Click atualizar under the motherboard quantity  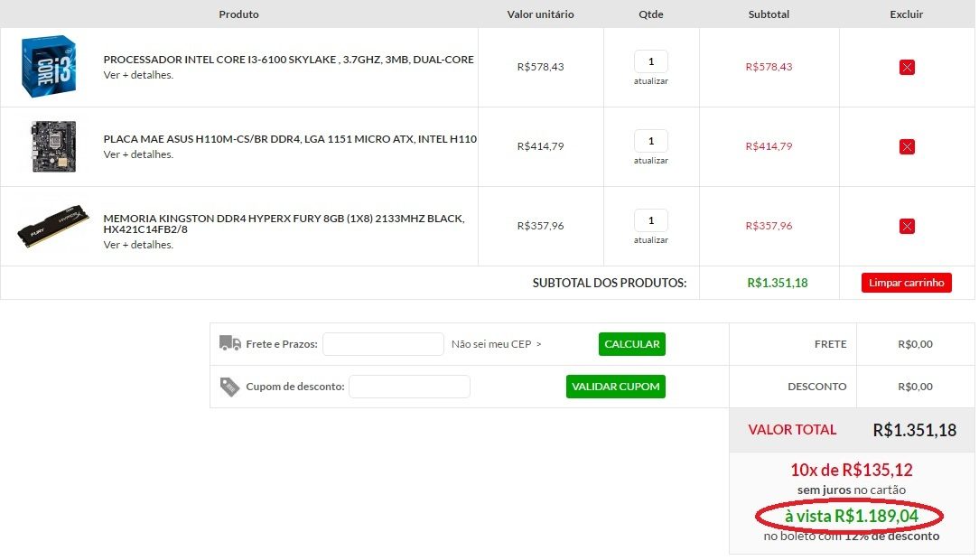pyautogui.click(x=650, y=161)
